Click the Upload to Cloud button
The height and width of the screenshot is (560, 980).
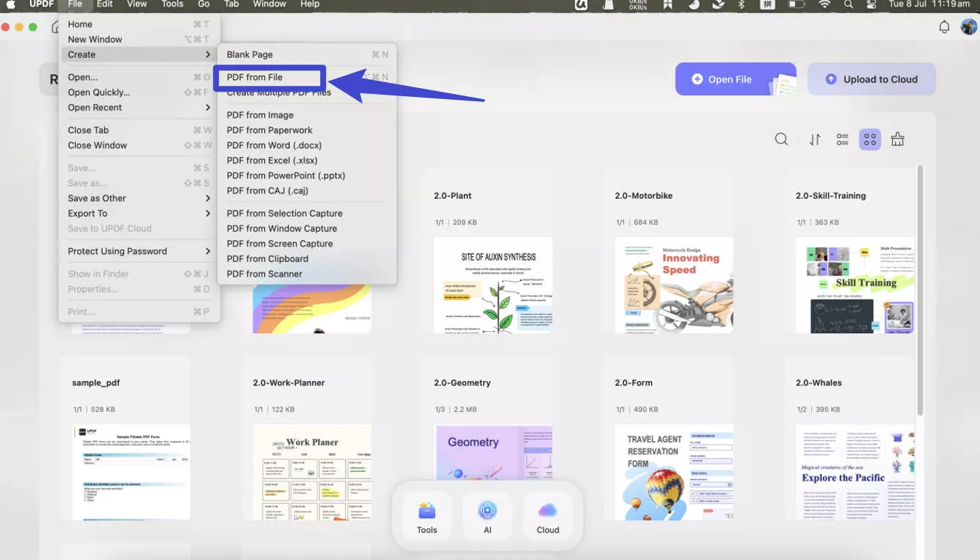[871, 79]
